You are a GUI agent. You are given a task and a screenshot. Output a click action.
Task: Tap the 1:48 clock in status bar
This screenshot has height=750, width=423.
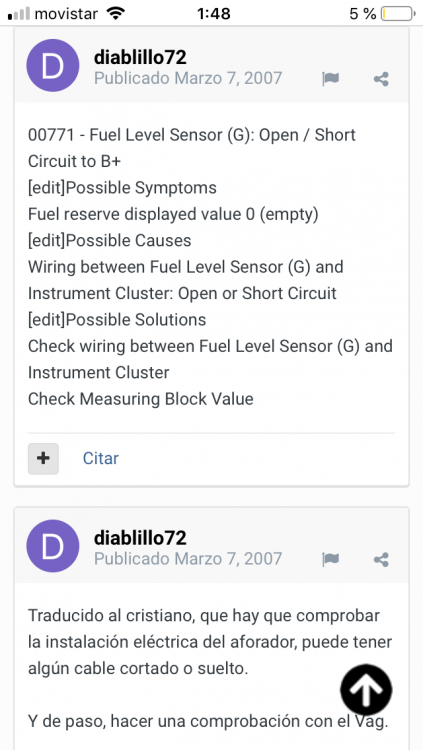pyautogui.click(x=213, y=14)
